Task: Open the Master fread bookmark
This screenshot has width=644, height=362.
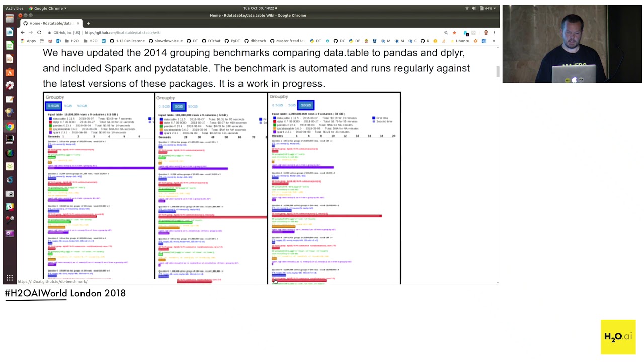Action: pyautogui.click(x=287, y=41)
